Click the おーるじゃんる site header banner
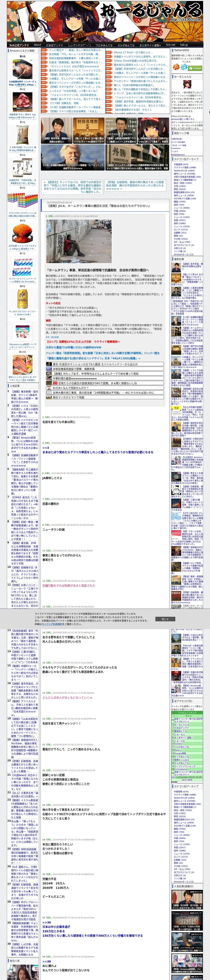This screenshot has width=210, height=980. point(105,21)
